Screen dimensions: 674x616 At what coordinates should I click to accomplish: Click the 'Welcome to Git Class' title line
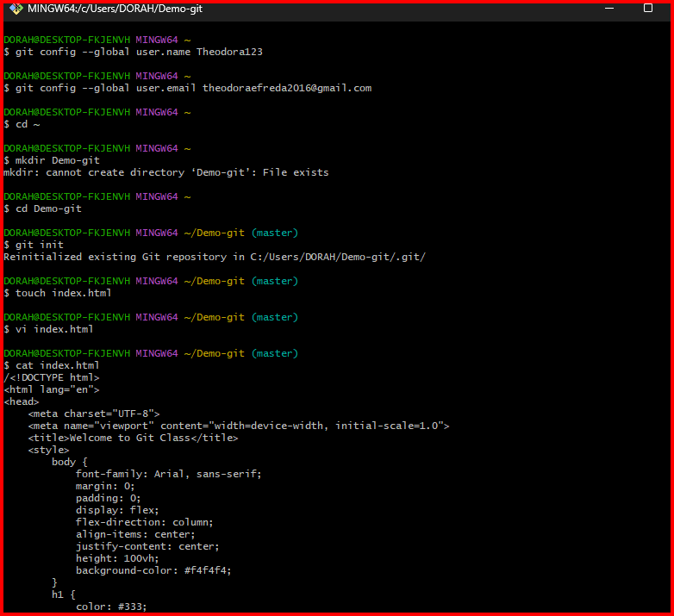coord(133,438)
